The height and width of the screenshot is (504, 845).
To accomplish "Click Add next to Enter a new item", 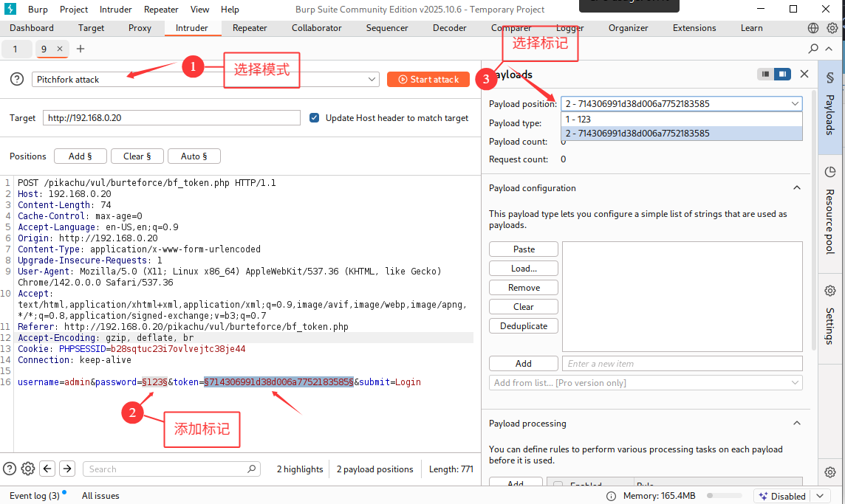I will (x=524, y=364).
